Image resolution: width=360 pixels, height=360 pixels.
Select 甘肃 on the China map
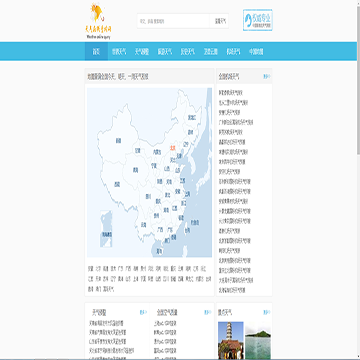(x=138, y=151)
